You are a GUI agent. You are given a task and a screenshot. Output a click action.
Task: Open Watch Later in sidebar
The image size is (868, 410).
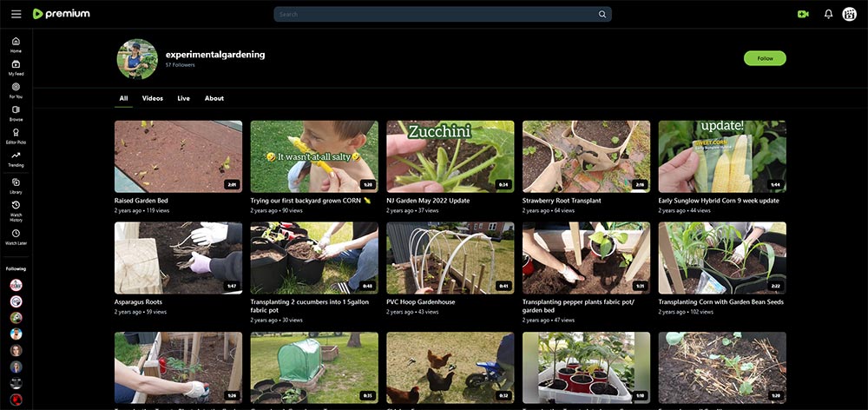click(16, 238)
